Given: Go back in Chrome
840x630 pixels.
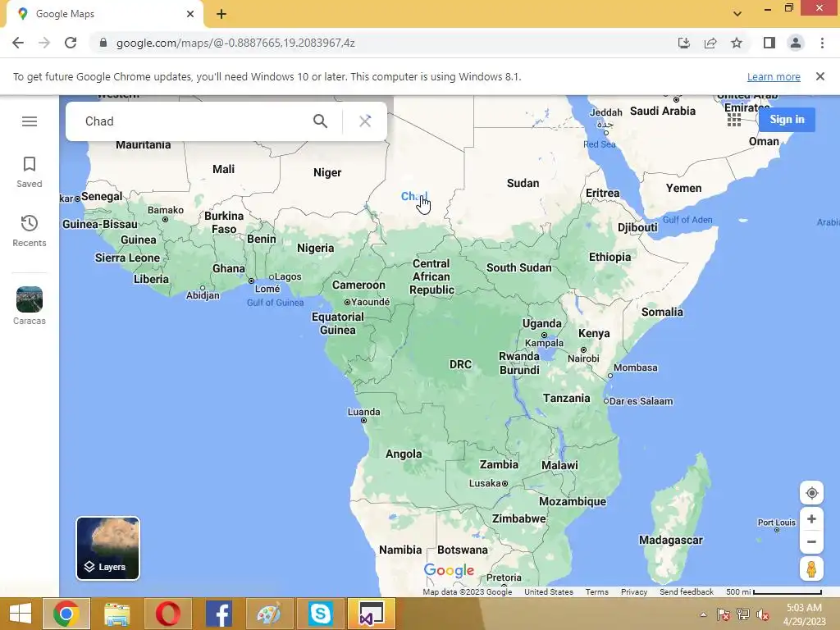Looking at the screenshot, I should point(18,43).
